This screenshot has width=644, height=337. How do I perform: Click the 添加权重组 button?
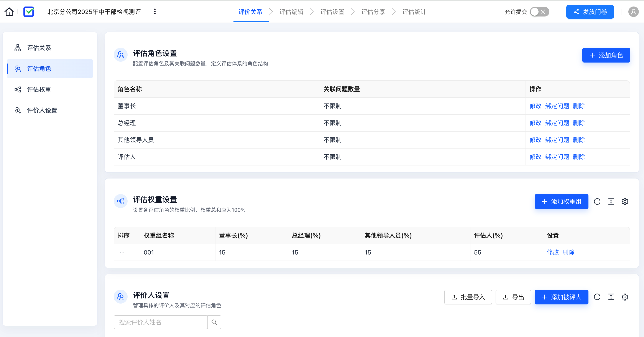point(561,202)
